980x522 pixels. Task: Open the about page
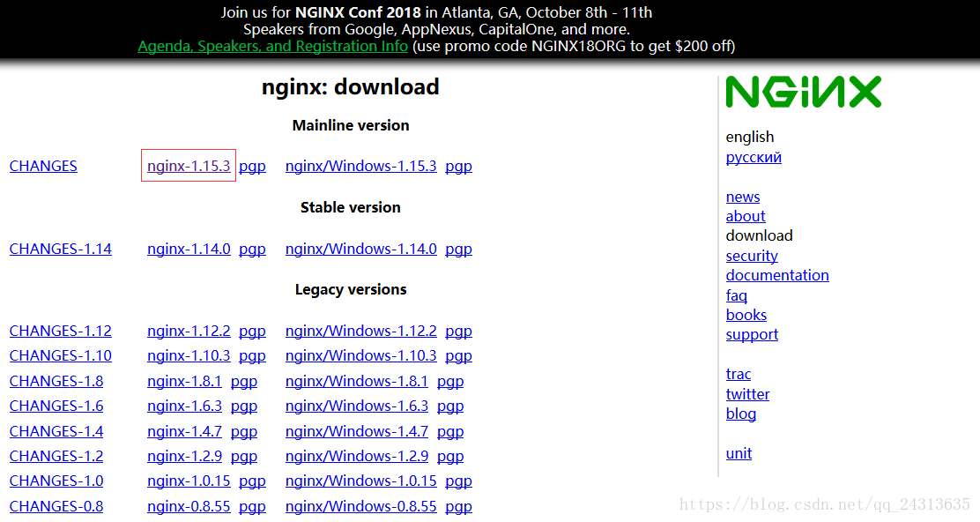tap(746, 216)
